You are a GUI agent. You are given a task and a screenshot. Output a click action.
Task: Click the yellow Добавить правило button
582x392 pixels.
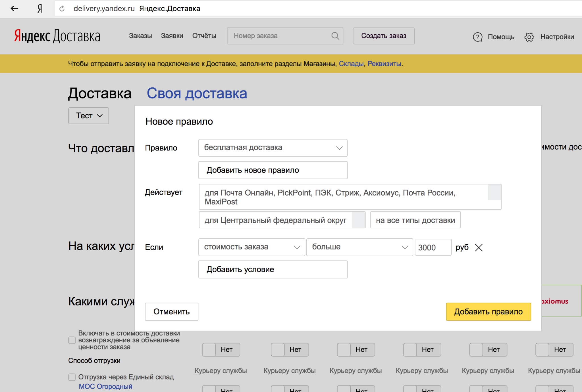click(x=489, y=312)
